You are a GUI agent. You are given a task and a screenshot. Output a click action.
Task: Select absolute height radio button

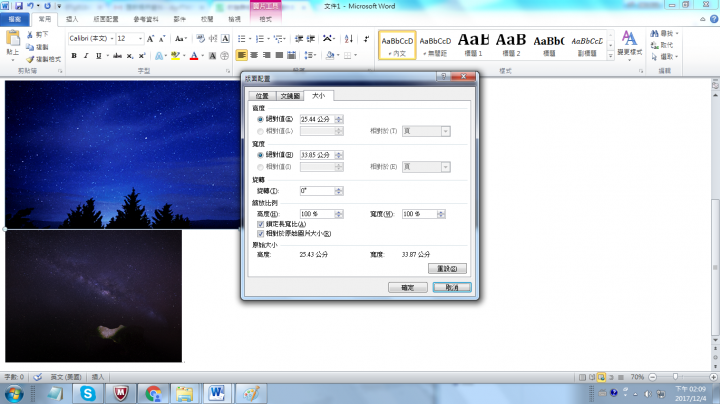tap(260, 119)
